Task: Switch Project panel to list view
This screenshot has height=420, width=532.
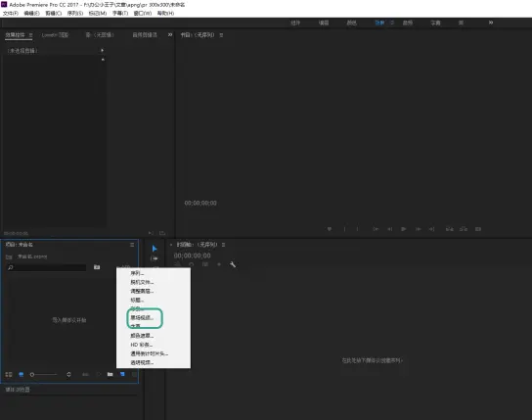Action: click(x=9, y=374)
